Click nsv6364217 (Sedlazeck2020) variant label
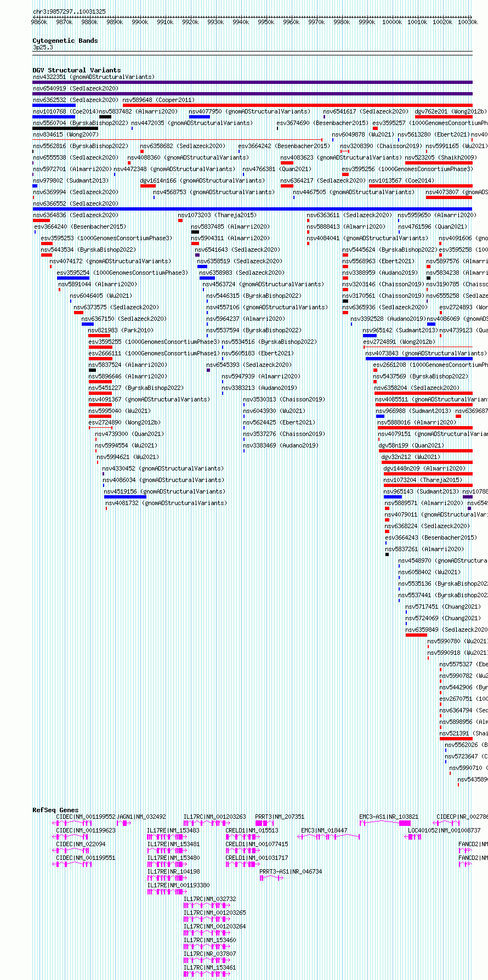The height and width of the screenshot is (980, 488). point(323,180)
